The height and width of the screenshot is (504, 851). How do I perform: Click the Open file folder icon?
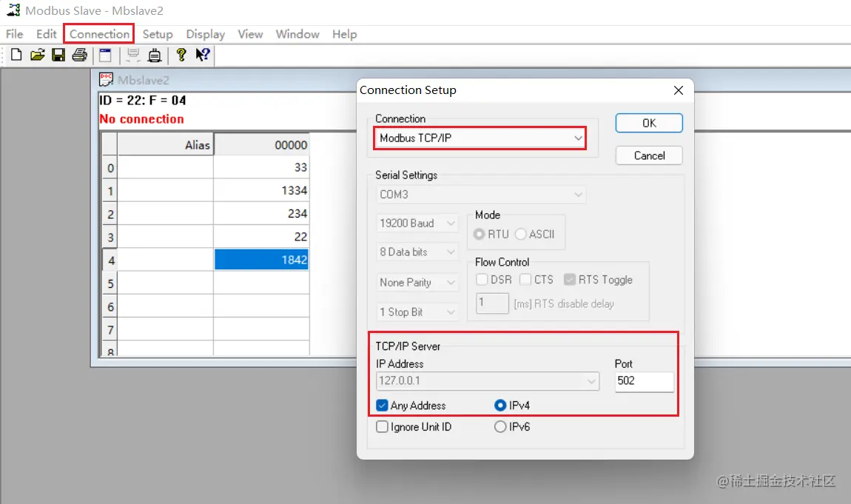pyautogui.click(x=38, y=55)
